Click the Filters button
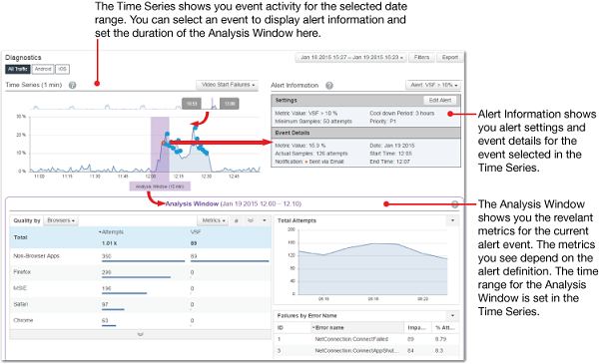The image size is (602, 364). [x=421, y=58]
